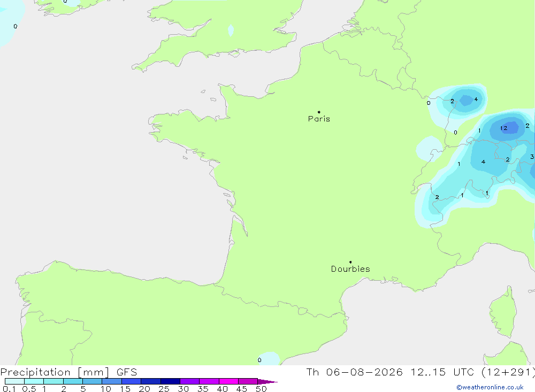Select the Paris location dot marker

tap(319, 112)
